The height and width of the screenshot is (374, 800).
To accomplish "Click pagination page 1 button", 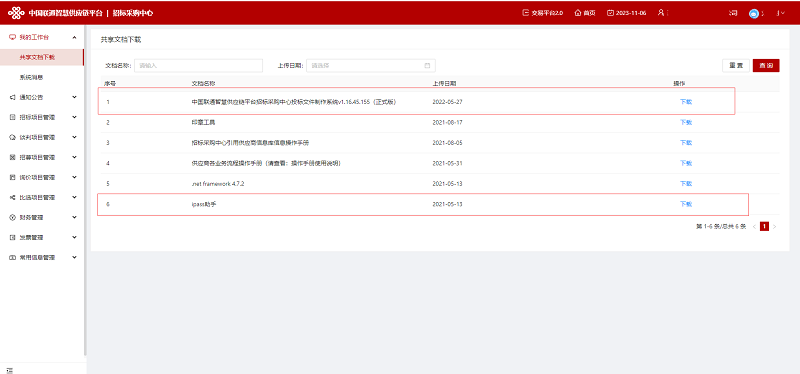I will [x=764, y=226].
